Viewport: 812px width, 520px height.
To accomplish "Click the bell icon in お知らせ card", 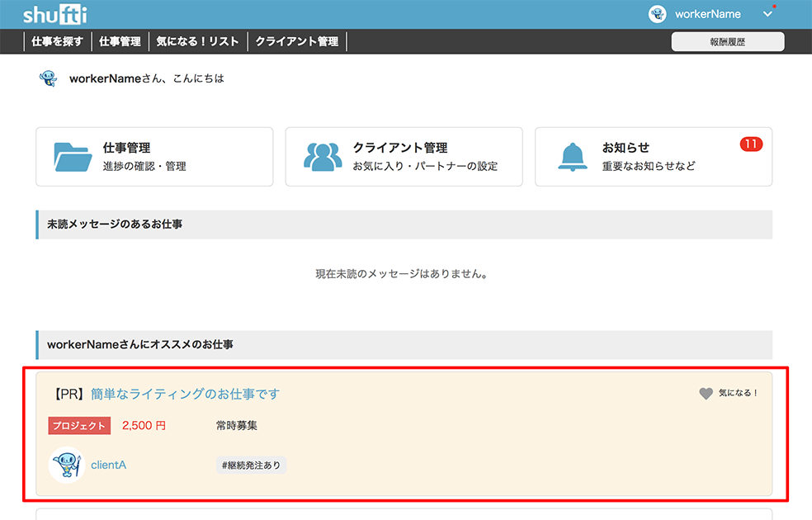I will point(572,157).
